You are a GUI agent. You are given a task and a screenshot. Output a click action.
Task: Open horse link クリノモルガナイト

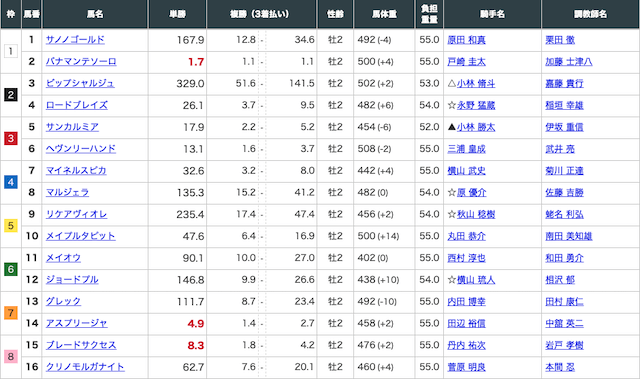(x=85, y=367)
